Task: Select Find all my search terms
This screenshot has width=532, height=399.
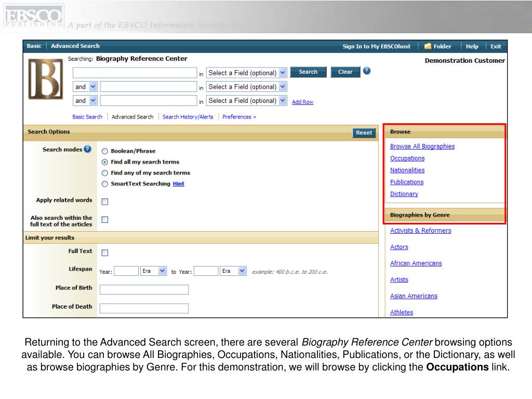Action: tap(105, 162)
